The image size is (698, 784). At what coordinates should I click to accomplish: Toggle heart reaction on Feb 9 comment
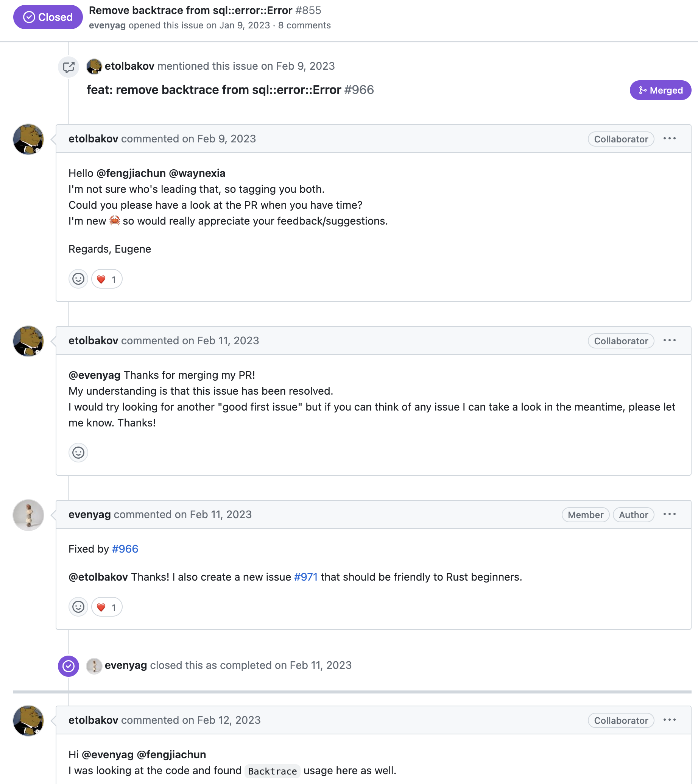(x=107, y=279)
